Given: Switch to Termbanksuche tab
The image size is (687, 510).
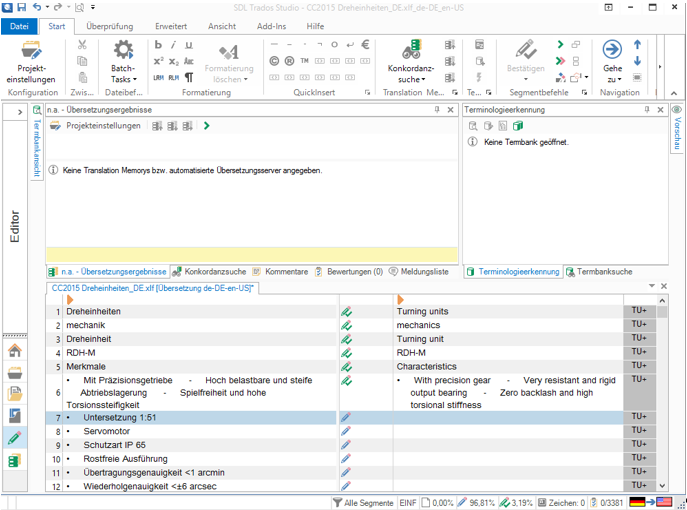Looking at the screenshot, I should 599,272.
